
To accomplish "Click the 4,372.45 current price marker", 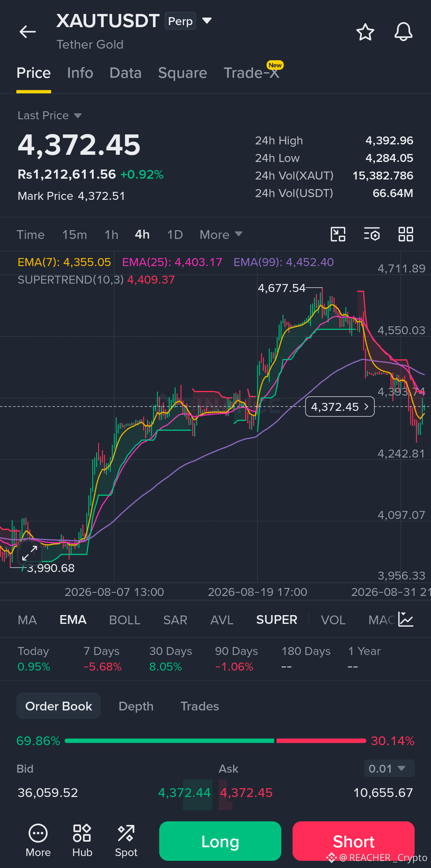I will tap(340, 406).
